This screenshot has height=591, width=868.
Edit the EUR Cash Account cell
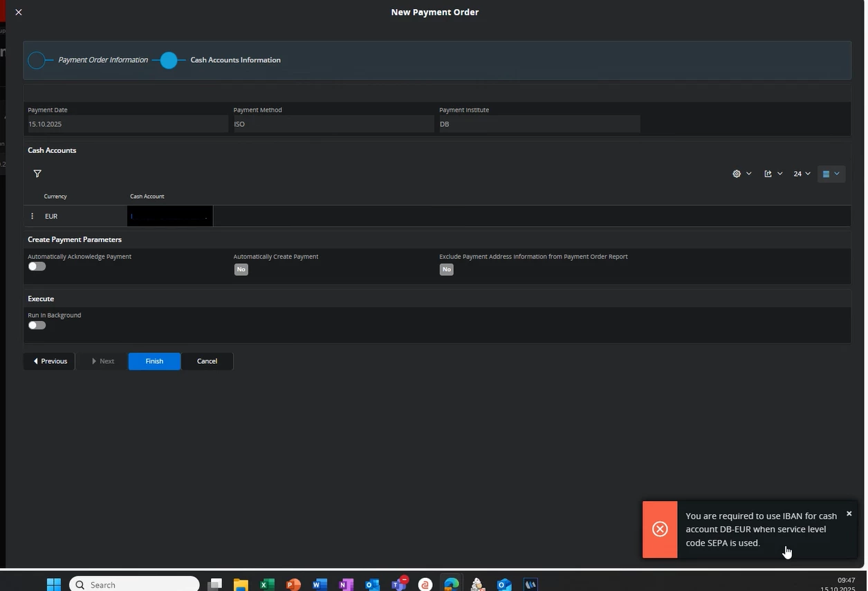click(169, 216)
